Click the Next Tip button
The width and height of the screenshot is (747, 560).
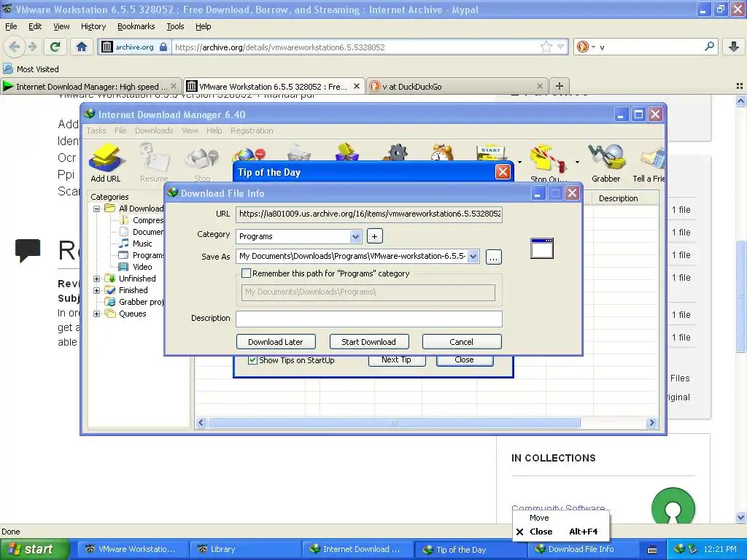pos(396,360)
